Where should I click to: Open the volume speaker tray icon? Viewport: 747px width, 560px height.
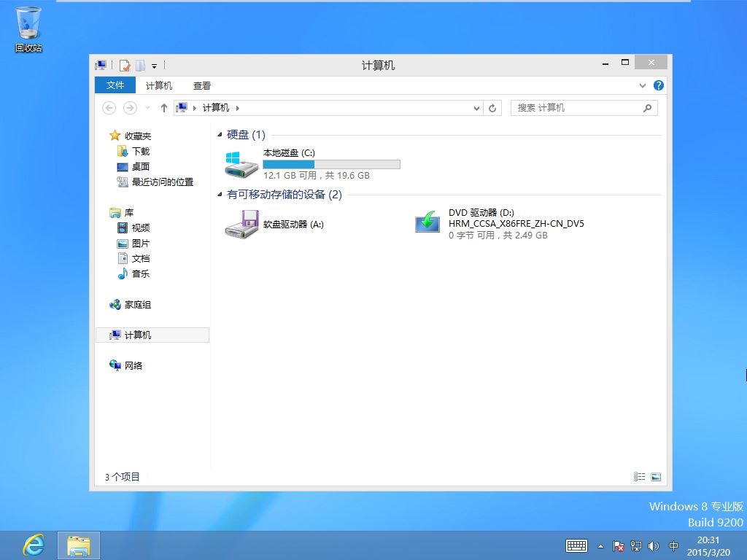(654, 545)
